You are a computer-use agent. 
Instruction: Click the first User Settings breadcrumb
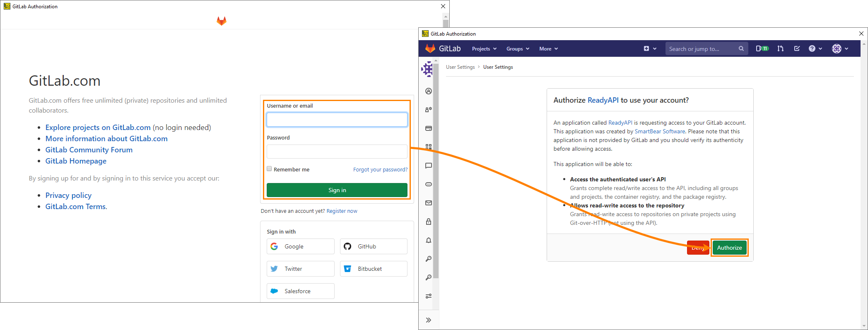[460, 67]
